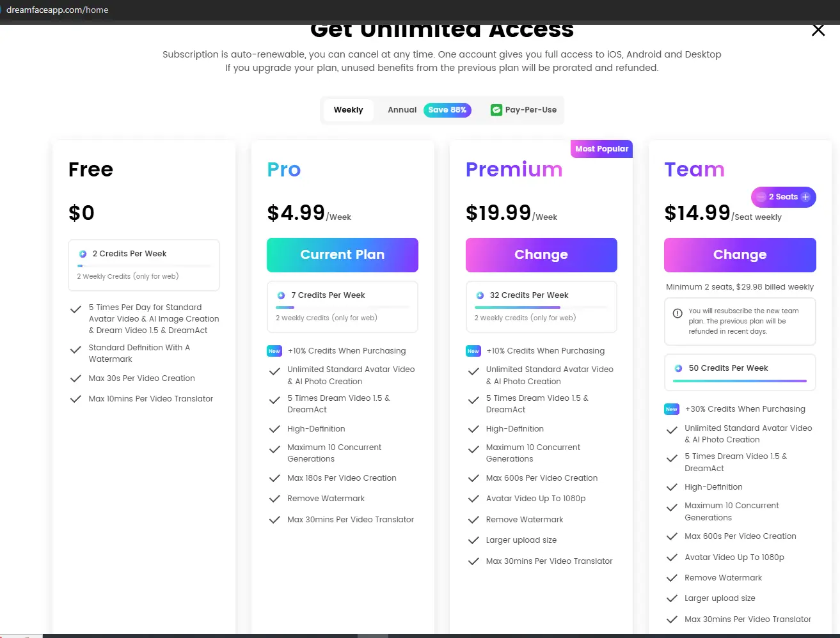The height and width of the screenshot is (638, 840).
Task: Click checkmark beside Pro 'Max 30mins Per Video Translator'
Action: 274,520
